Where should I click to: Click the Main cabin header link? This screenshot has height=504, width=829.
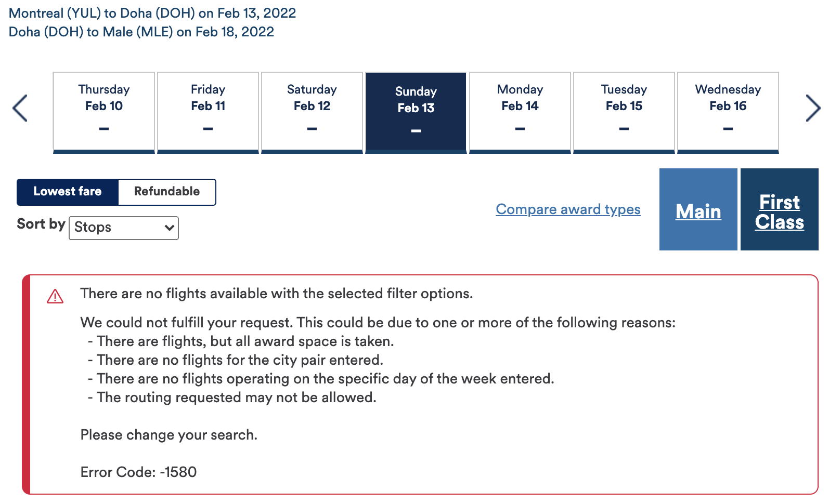[698, 211]
